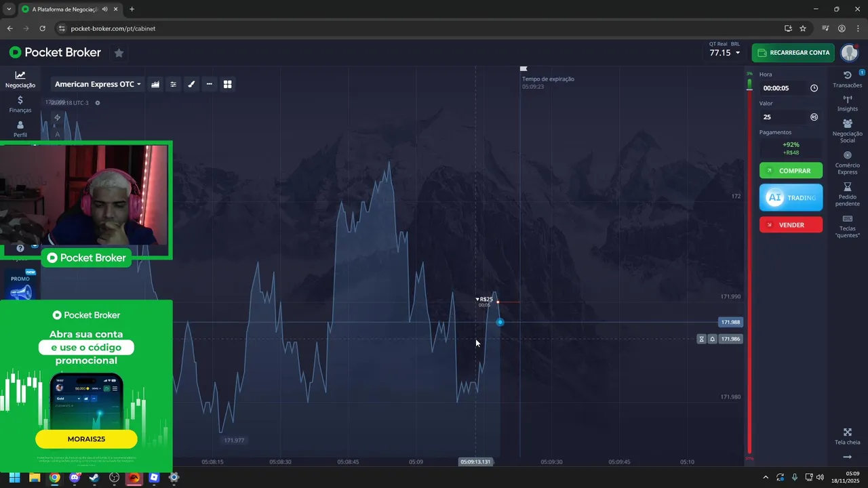Go back with browser back arrow
Screen dimensions: 868x488
(9, 28)
